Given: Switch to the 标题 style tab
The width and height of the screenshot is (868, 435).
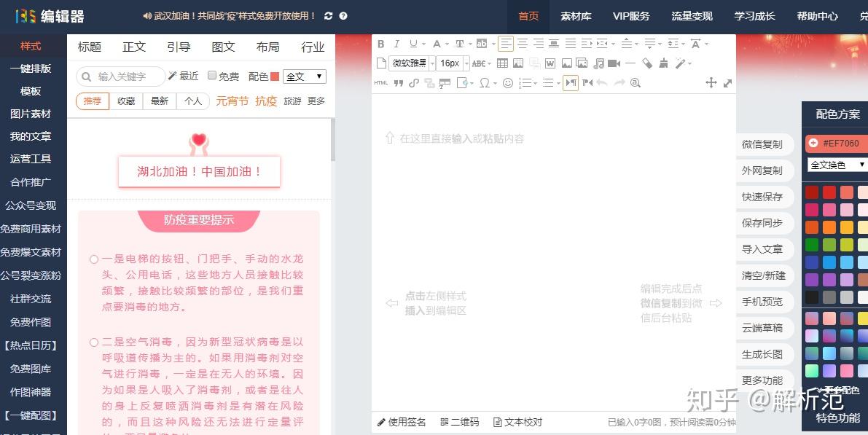Looking at the screenshot, I should (x=90, y=47).
